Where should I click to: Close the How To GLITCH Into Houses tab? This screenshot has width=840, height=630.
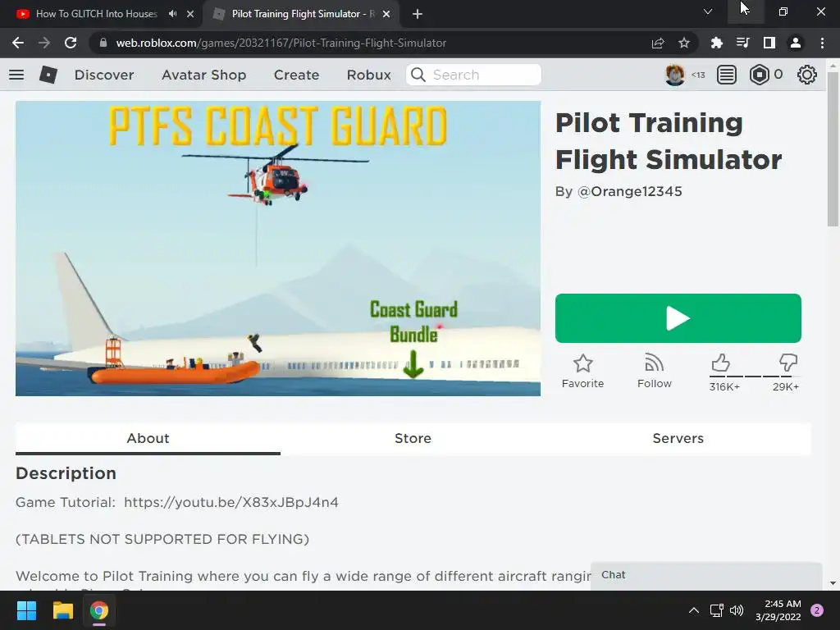click(190, 14)
